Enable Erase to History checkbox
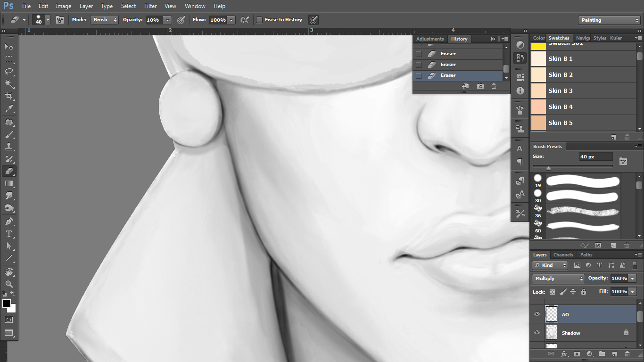Image resolution: width=644 pixels, height=362 pixels. coord(259,20)
